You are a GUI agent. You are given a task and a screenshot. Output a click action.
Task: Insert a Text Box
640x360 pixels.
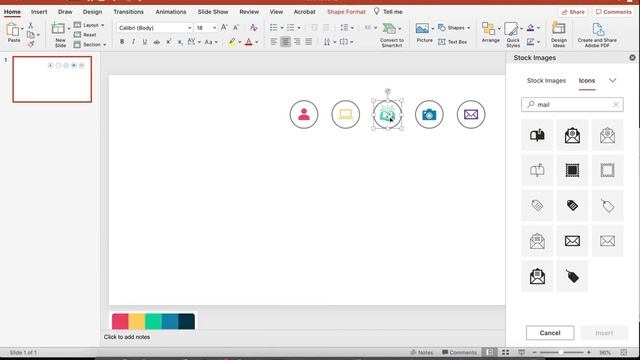pos(452,42)
